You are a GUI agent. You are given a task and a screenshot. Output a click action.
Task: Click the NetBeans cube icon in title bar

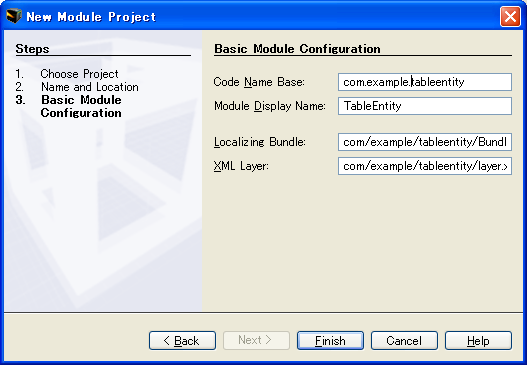click(14, 16)
